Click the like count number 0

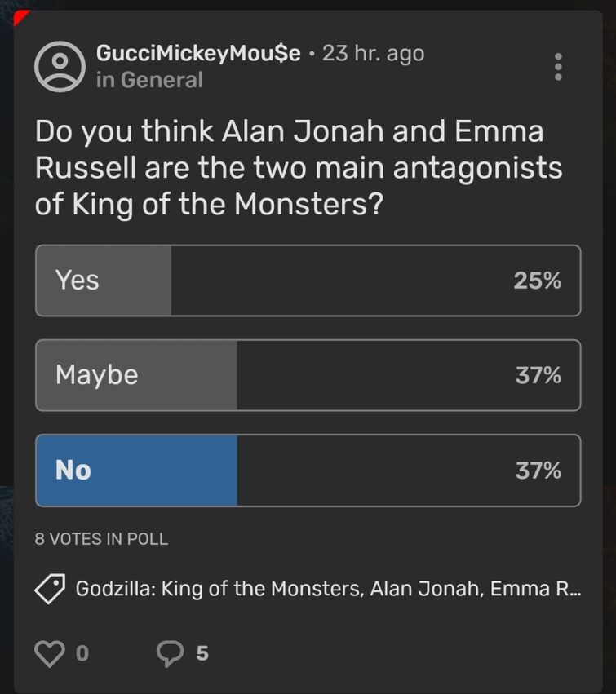(x=82, y=653)
